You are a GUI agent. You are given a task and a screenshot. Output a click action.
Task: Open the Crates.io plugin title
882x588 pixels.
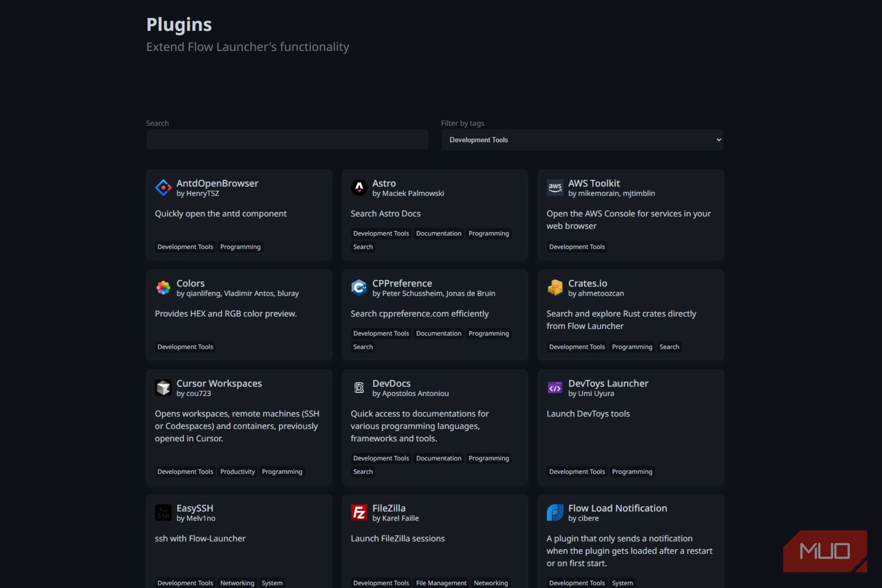coord(588,283)
